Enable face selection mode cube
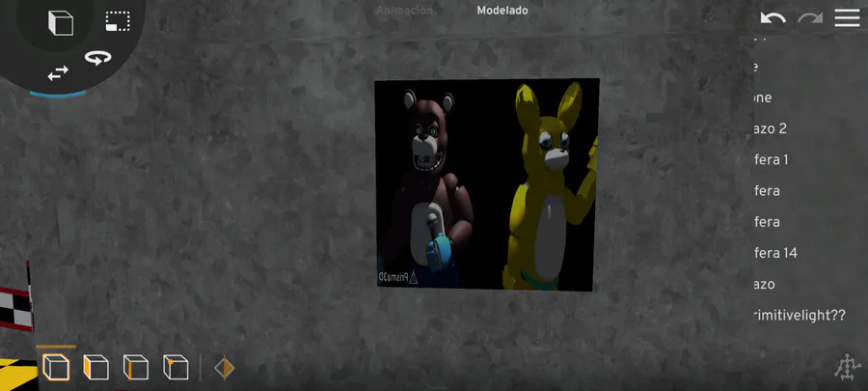868x391 pixels. point(95,368)
